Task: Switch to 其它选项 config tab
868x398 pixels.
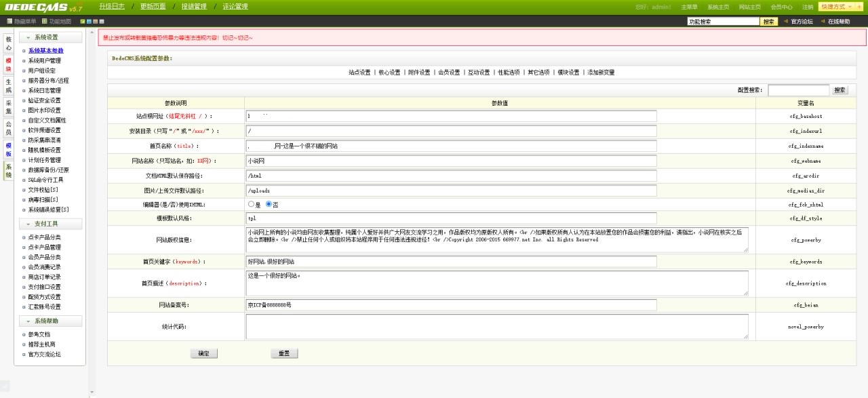Action: pos(538,73)
